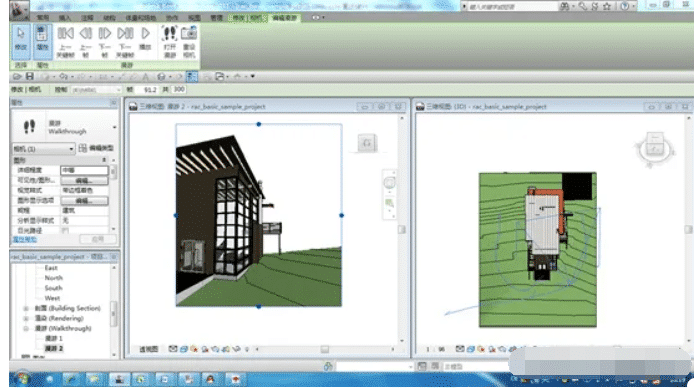Click the Save icon in quick access toolbar
Image resolution: width=694 pixels, height=388 pixels.
pyautogui.click(x=30, y=77)
